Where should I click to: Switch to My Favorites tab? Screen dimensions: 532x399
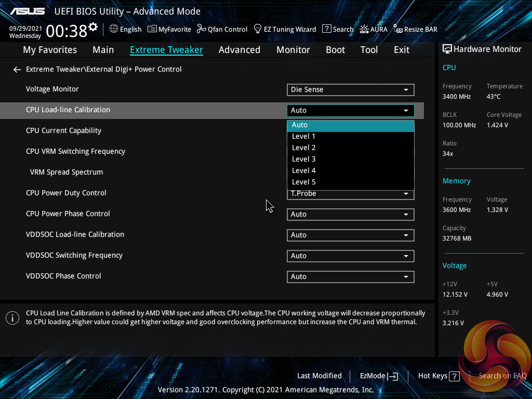[50, 50]
